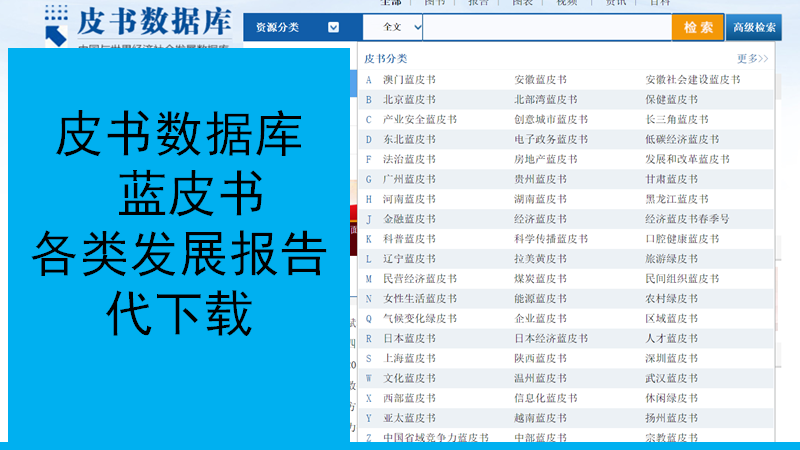Select 北京蓝皮书
The height and width of the screenshot is (450, 800).
409,99
